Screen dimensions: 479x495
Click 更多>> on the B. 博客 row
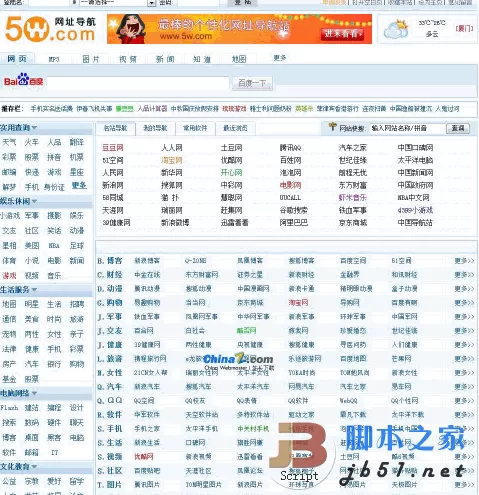click(464, 261)
